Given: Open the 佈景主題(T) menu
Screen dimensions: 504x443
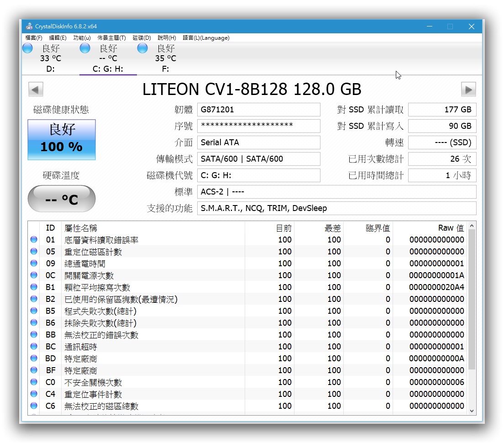Looking at the screenshot, I should (111, 38).
